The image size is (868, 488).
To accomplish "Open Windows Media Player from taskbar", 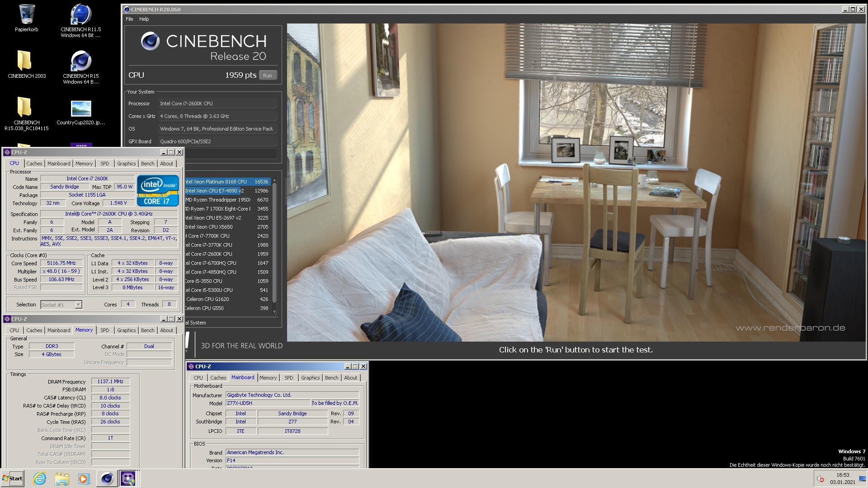I will tap(84, 479).
